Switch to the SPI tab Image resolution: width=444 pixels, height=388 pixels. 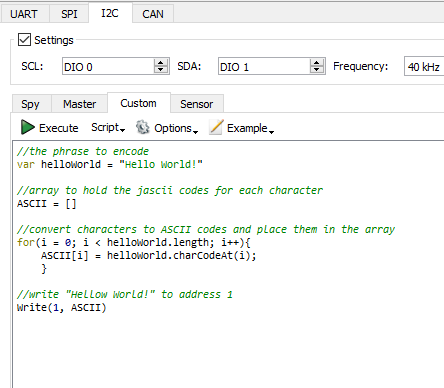tap(69, 14)
